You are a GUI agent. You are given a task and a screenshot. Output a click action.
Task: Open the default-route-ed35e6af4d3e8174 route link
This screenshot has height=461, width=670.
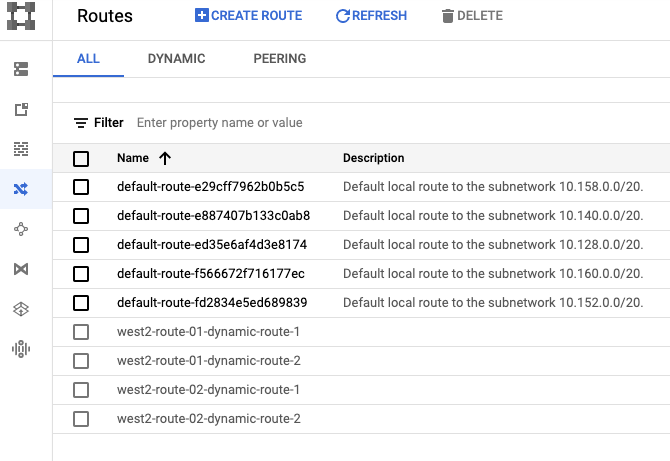click(x=211, y=245)
